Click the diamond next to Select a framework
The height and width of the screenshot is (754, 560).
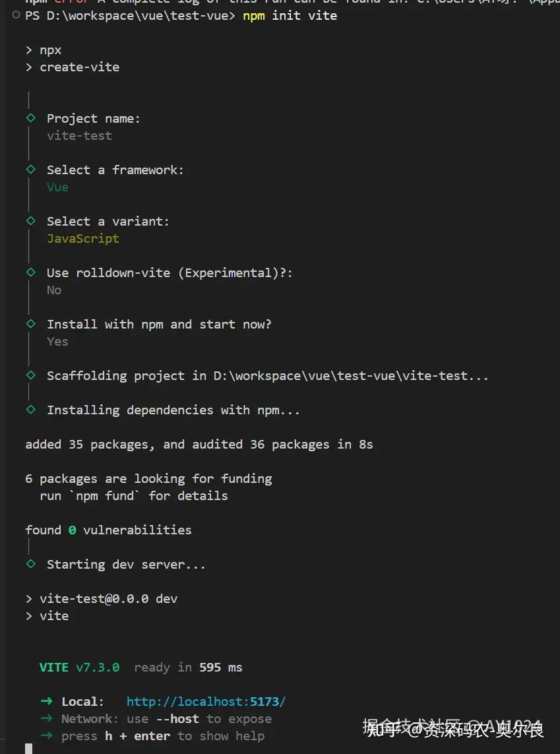point(30,170)
